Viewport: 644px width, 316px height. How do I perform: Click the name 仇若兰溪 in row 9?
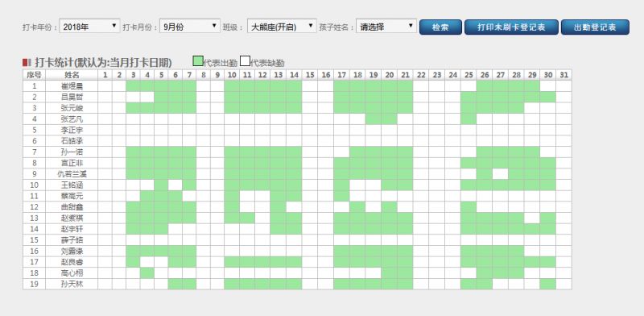click(x=72, y=174)
